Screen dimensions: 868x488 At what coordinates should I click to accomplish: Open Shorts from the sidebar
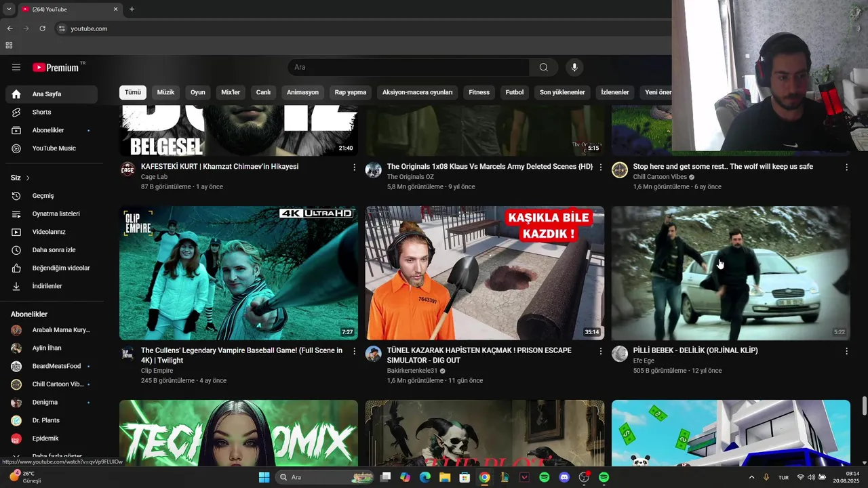pyautogui.click(x=52, y=112)
